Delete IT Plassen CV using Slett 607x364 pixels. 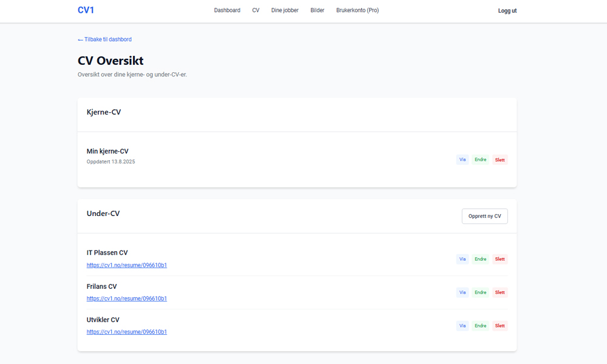500,259
